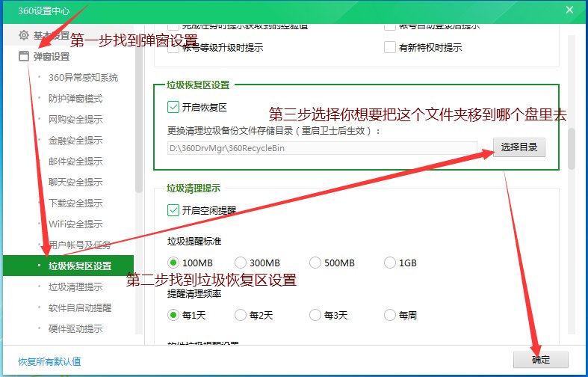The height and width of the screenshot is (377, 588).
Task: Select 500MB reminder threshold
Action: (x=315, y=263)
